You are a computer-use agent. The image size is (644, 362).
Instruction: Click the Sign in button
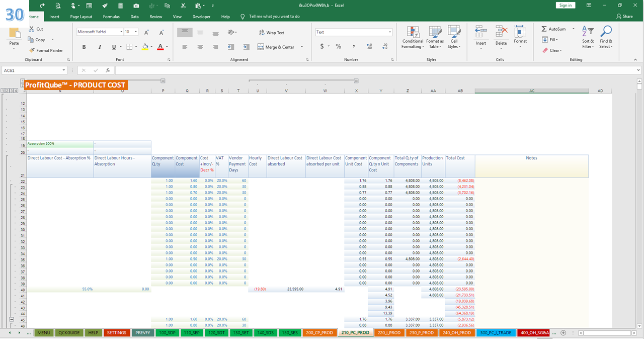[566, 6]
